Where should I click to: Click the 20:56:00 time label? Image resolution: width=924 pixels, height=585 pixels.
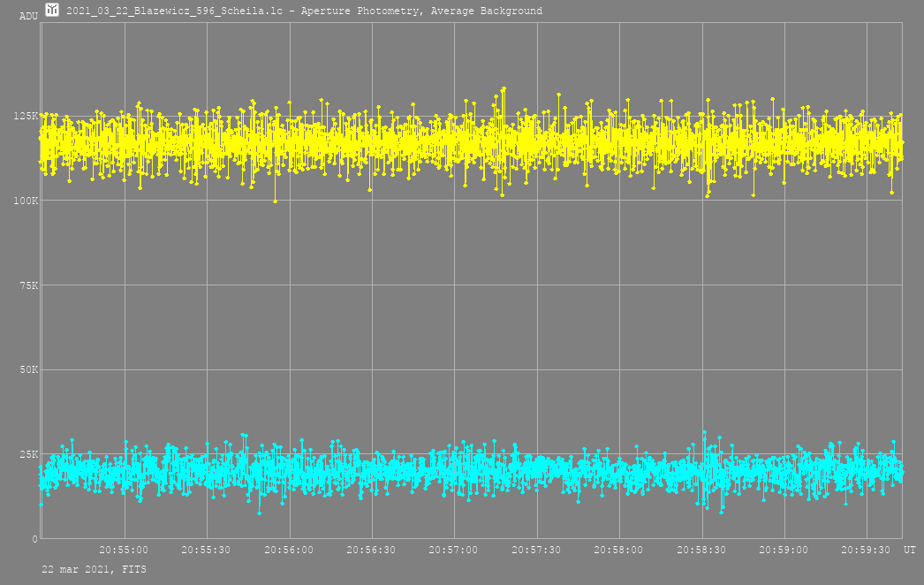pyautogui.click(x=289, y=550)
